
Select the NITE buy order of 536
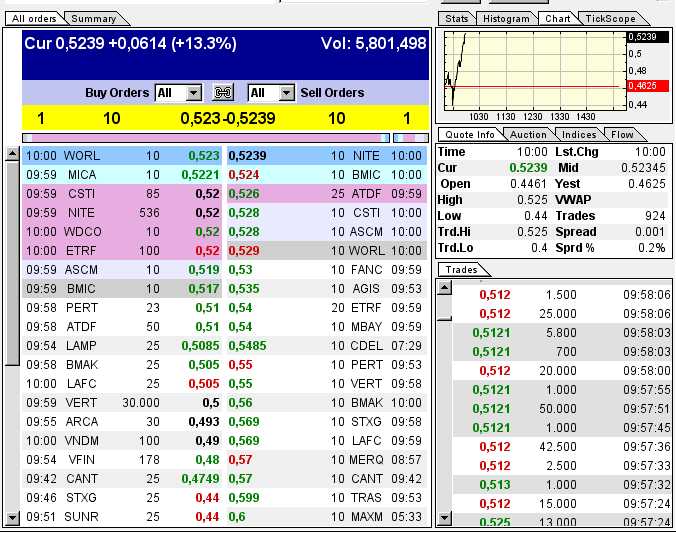coord(122,213)
